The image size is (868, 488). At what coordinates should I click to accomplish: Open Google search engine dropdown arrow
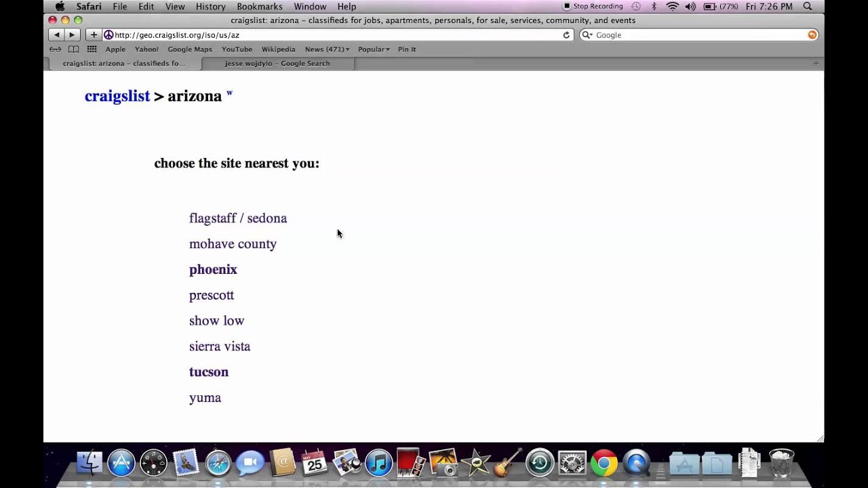tap(587, 35)
